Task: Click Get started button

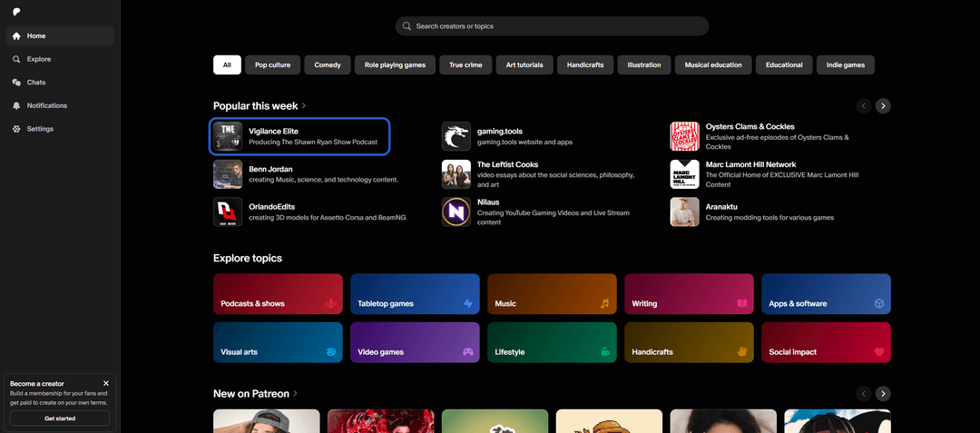Action: (x=60, y=418)
